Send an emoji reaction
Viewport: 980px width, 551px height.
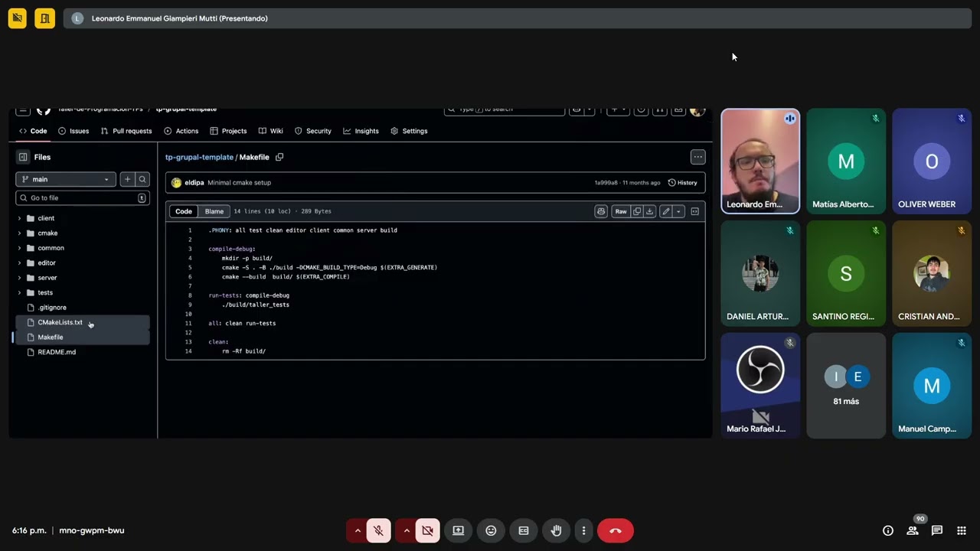tap(491, 530)
